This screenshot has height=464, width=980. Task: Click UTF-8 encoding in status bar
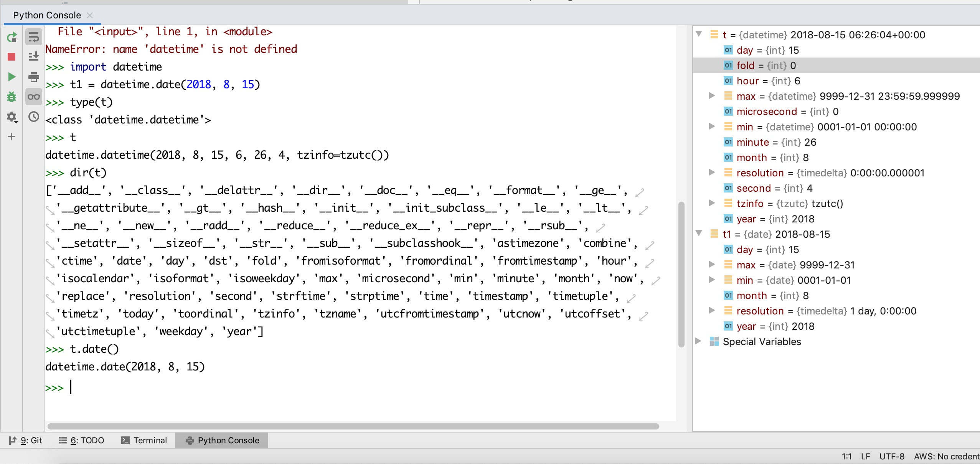[891, 456]
